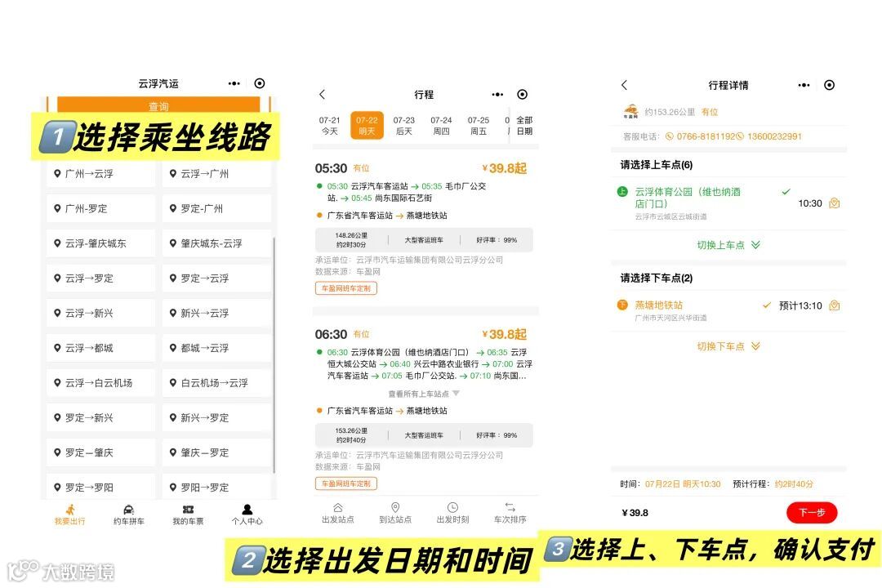Click the target icon in 云浮汽运 header
Viewport: 882px width, 588px height.
point(260,83)
